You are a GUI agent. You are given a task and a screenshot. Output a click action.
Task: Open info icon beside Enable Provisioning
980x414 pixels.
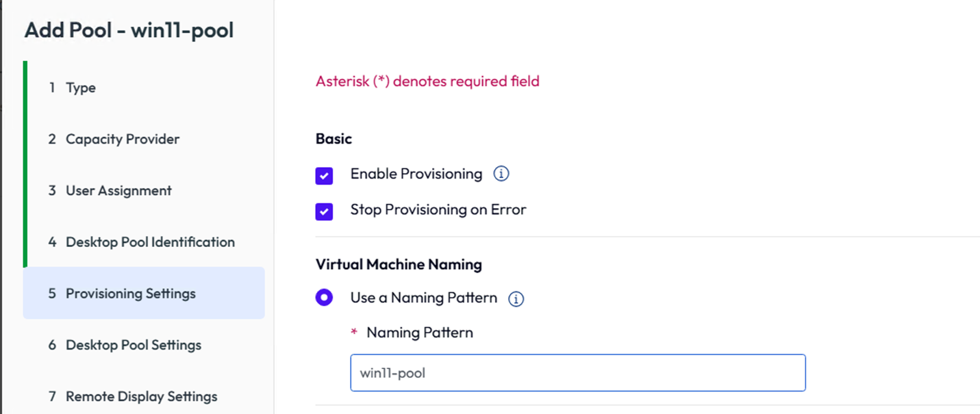pos(501,174)
